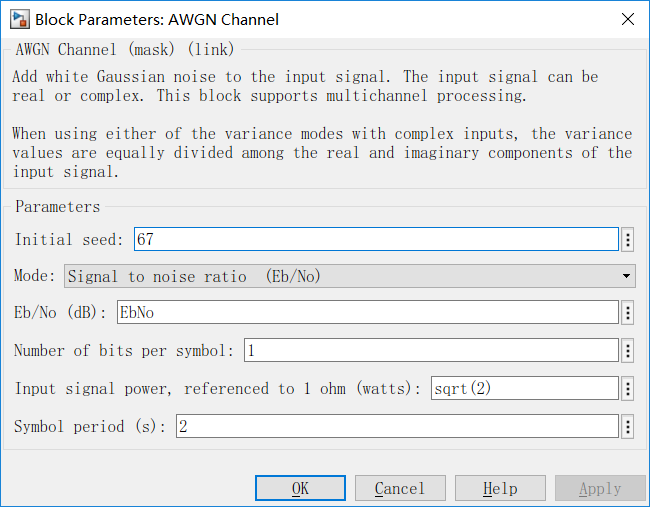The width and height of the screenshot is (650, 507).
Task: Click the Initial seed input field
Action: click(376, 239)
